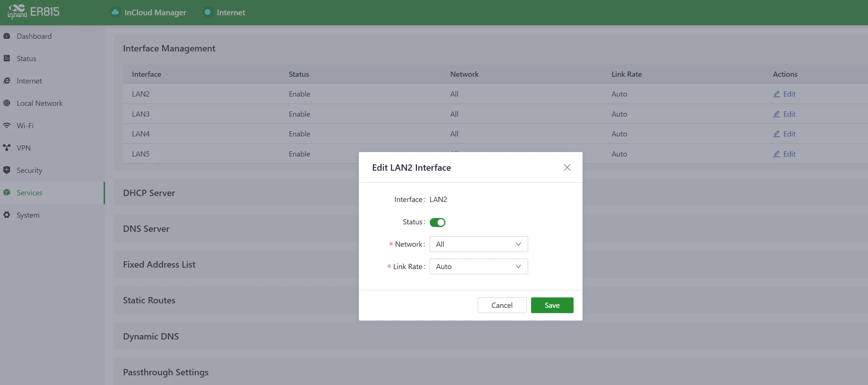Toggle the LAN2 Status switch off
Viewport: 868px width, 385px height.
coord(438,223)
